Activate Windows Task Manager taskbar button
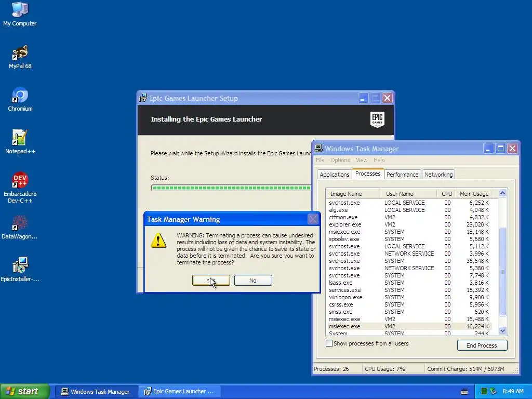 (x=96, y=392)
